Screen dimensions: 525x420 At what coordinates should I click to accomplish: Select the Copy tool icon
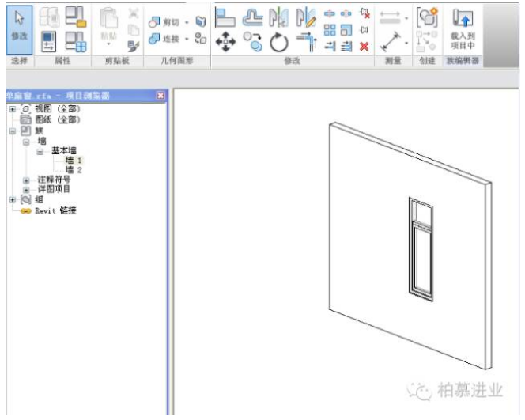coord(252,42)
